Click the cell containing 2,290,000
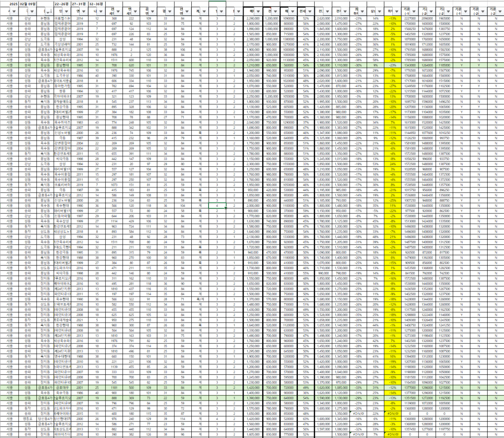The width and height of the screenshot is (504, 438). coord(253,18)
